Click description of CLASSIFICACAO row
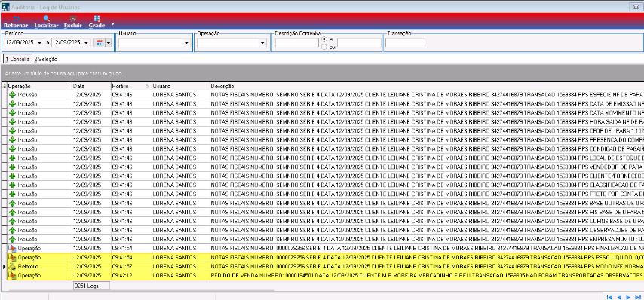The width and height of the screenshot is (644, 300). click(x=427, y=185)
